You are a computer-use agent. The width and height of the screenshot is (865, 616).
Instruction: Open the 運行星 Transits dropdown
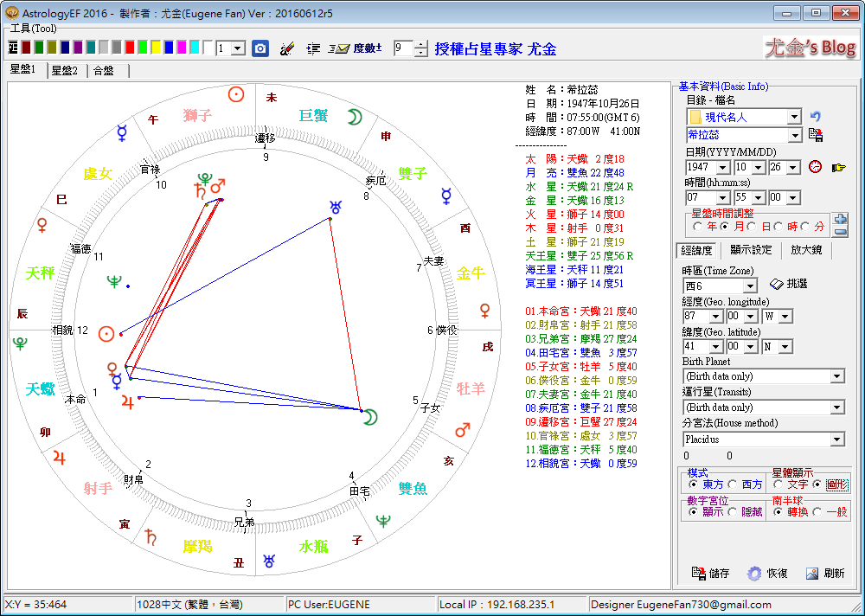(x=837, y=407)
